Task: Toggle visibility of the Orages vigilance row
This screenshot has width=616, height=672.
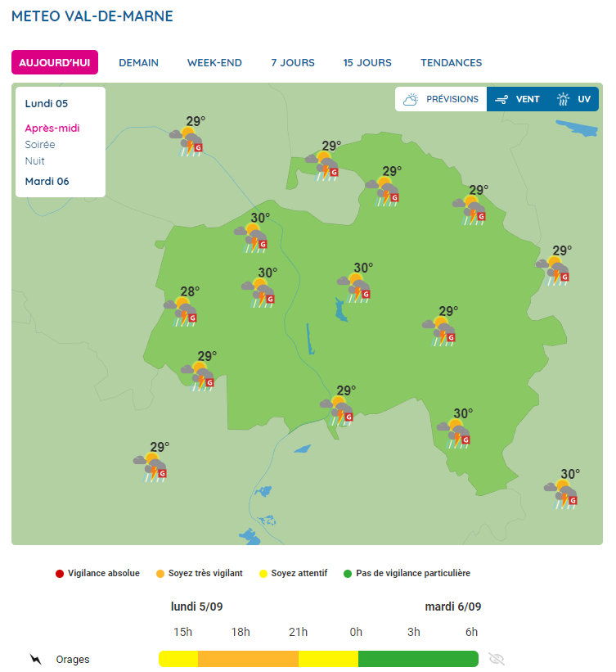Action: pyautogui.click(x=496, y=659)
